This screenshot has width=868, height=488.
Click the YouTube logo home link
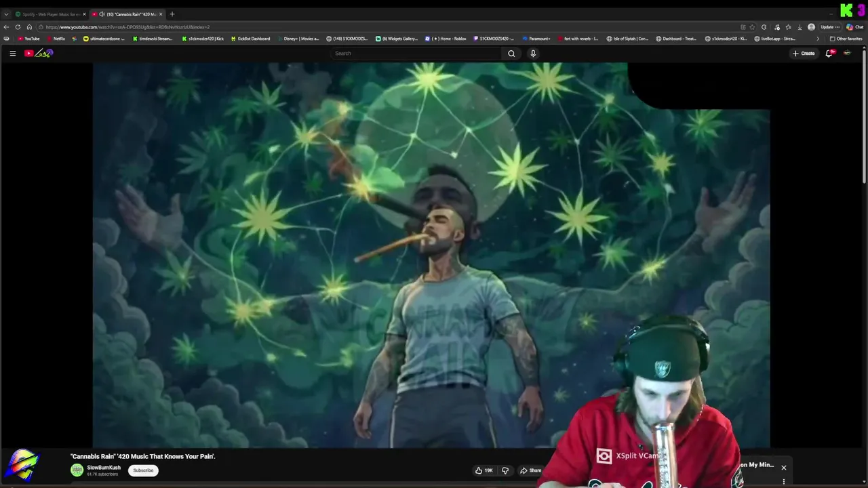(39, 54)
